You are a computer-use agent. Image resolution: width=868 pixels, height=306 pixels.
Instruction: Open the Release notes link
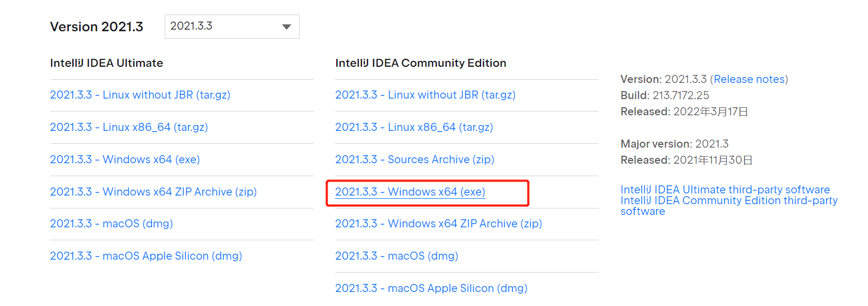[749, 80]
